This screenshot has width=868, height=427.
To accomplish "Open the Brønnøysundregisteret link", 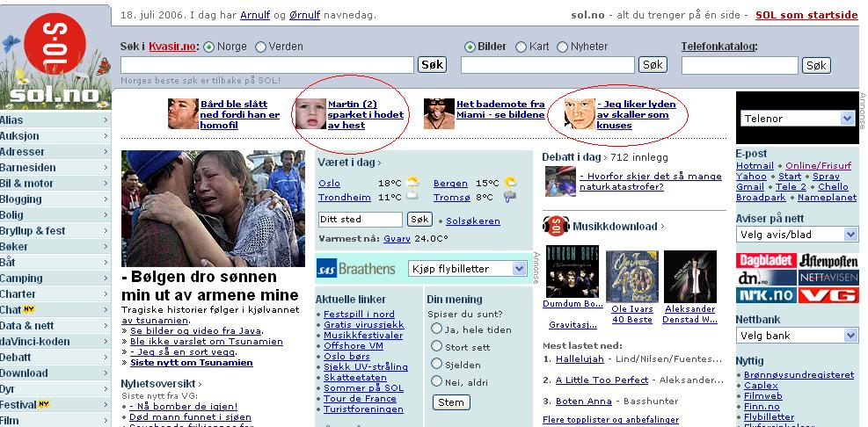I will point(799,374).
